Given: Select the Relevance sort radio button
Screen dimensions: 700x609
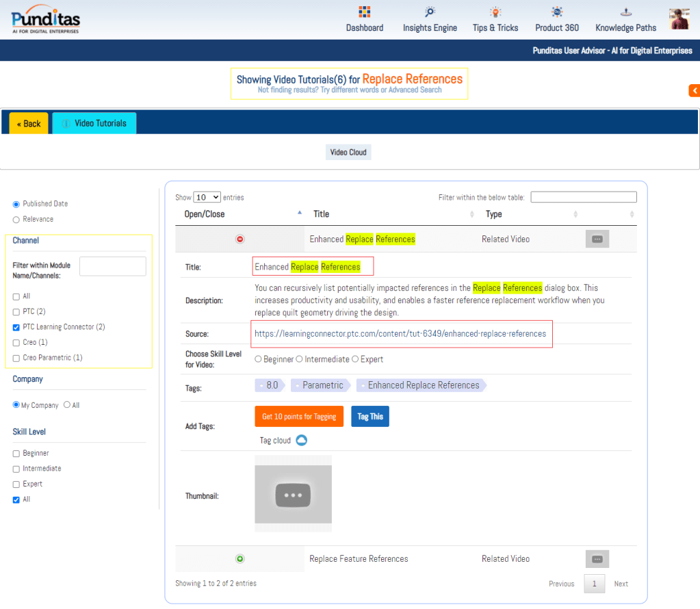Looking at the screenshot, I should 16,220.
